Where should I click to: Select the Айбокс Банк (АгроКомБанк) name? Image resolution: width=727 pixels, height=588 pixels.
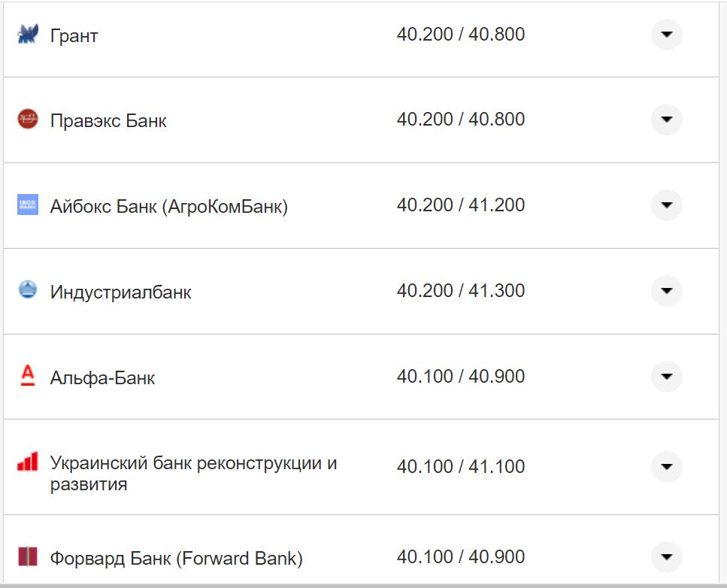[x=168, y=205]
